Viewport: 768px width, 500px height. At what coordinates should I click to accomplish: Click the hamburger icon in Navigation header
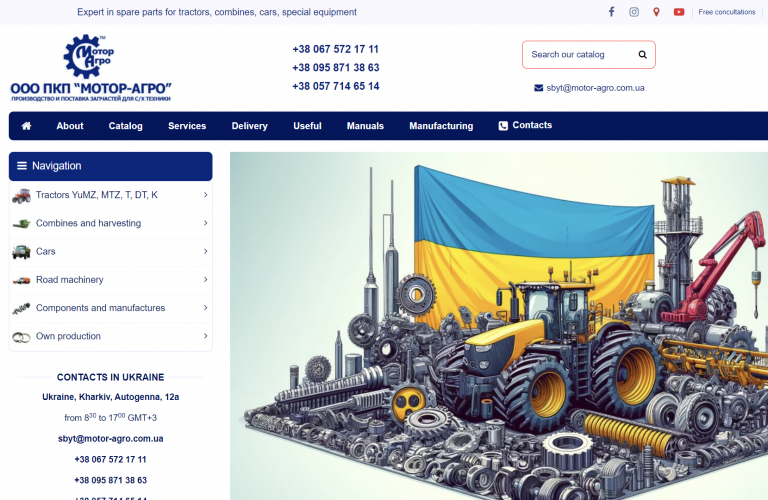click(22, 166)
